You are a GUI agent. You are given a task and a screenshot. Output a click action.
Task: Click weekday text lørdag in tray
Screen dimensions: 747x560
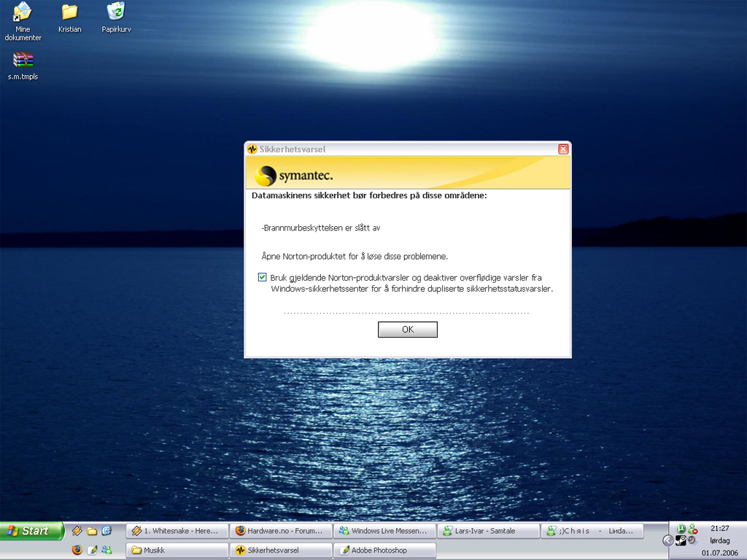point(719,540)
